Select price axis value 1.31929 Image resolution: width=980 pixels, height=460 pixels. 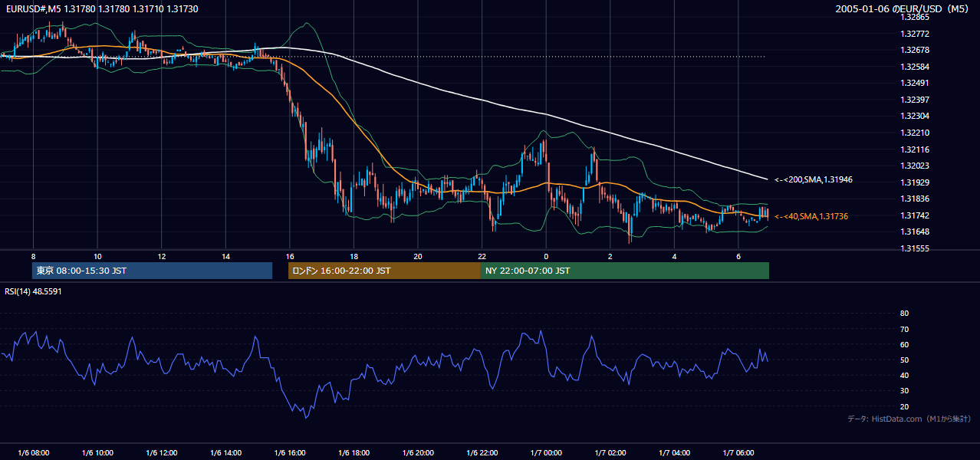pyautogui.click(x=915, y=182)
